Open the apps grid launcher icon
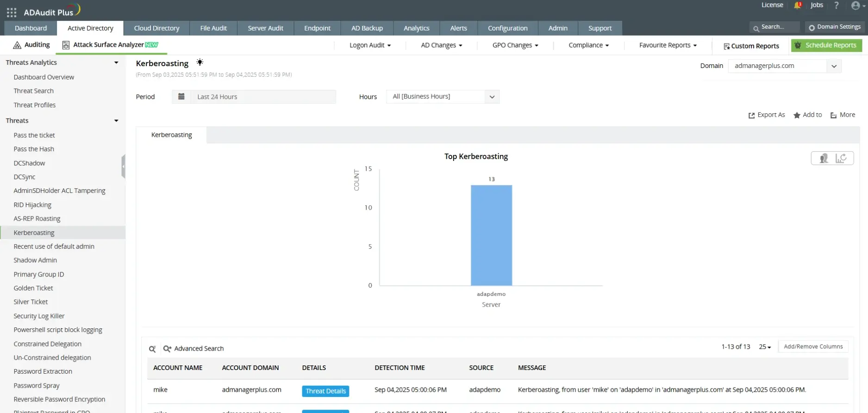 [x=12, y=12]
